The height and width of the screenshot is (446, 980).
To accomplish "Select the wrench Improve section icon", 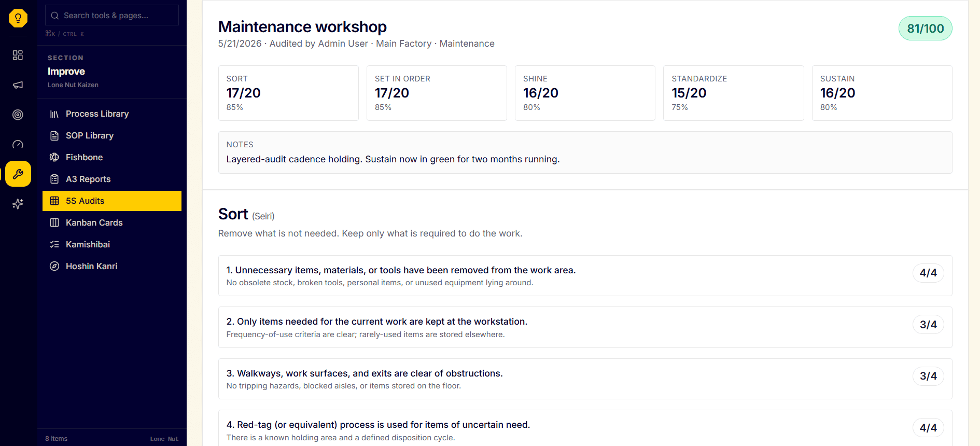I will point(18,174).
